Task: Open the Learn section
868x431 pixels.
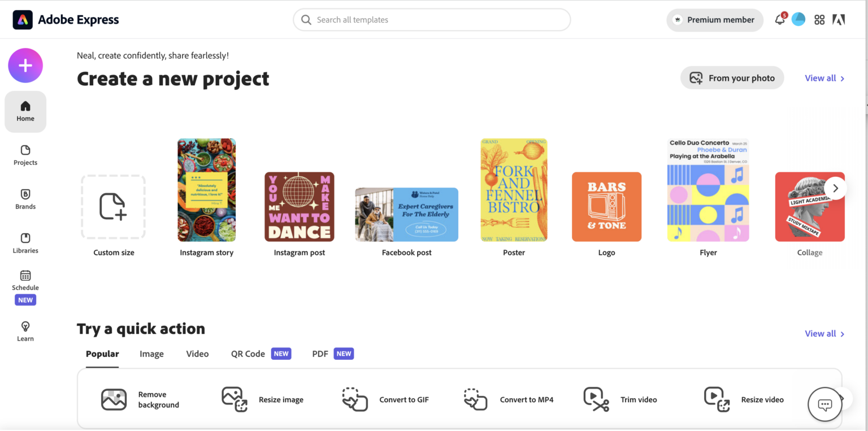Action: (x=25, y=330)
